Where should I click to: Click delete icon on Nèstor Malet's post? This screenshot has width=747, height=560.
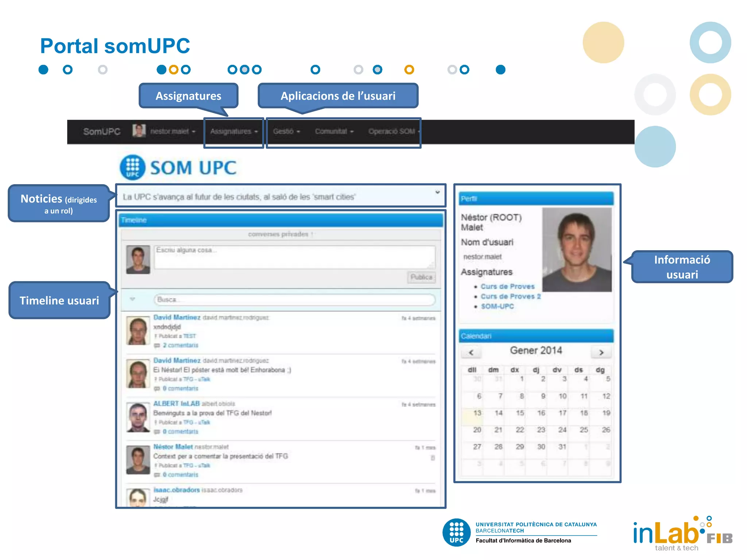(433, 458)
